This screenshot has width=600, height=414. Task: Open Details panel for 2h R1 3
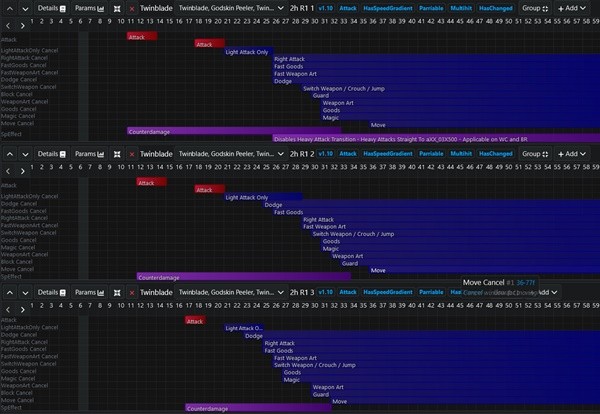[x=51, y=292]
